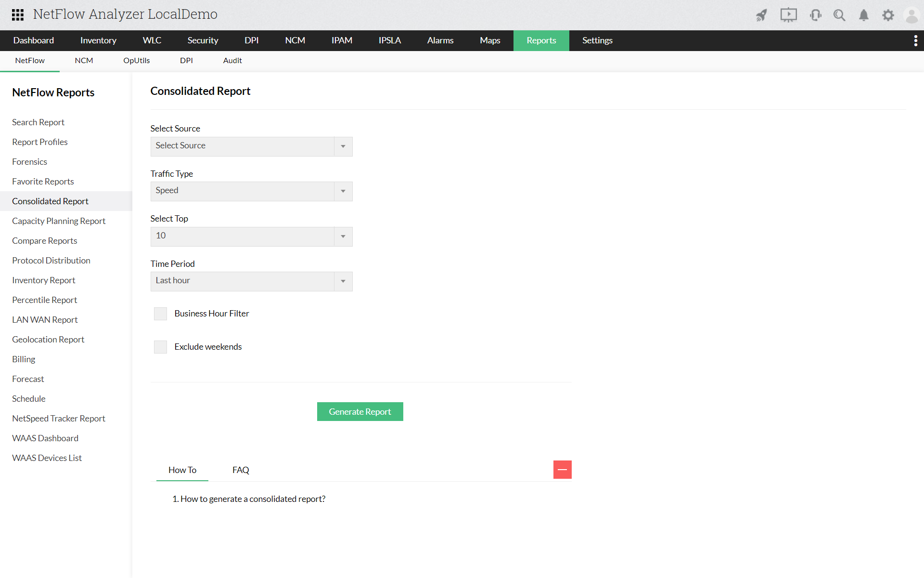
Task: Enable the Exclude weekends checkbox
Action: pos(160,346)
